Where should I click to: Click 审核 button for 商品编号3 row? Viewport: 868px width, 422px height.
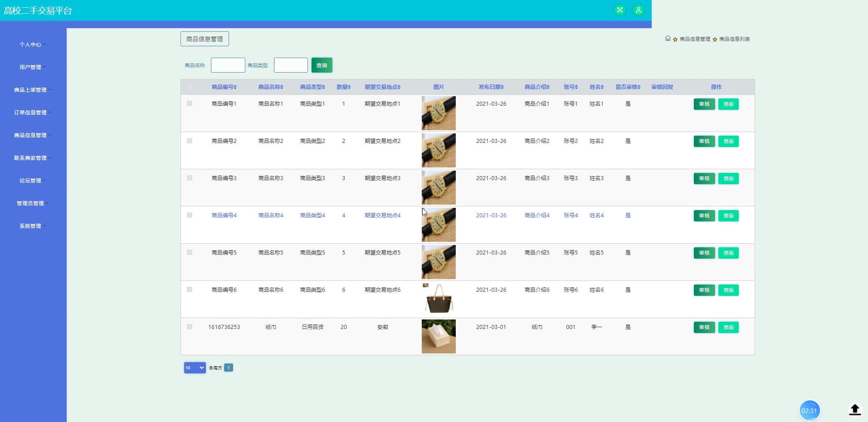704,178
